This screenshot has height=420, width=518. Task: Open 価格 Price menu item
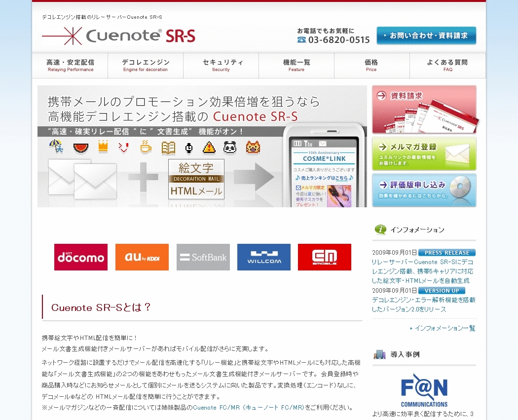[x=371, y=66]
